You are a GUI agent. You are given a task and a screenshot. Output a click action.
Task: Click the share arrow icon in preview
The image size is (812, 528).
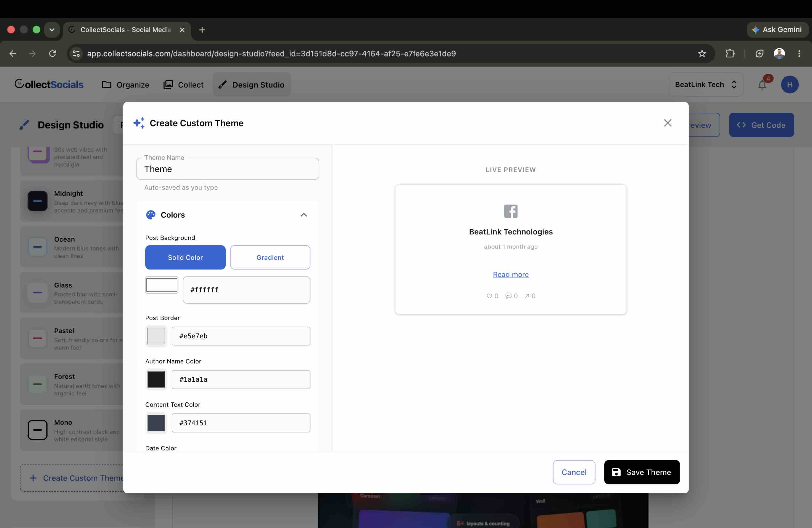(527, 296)
